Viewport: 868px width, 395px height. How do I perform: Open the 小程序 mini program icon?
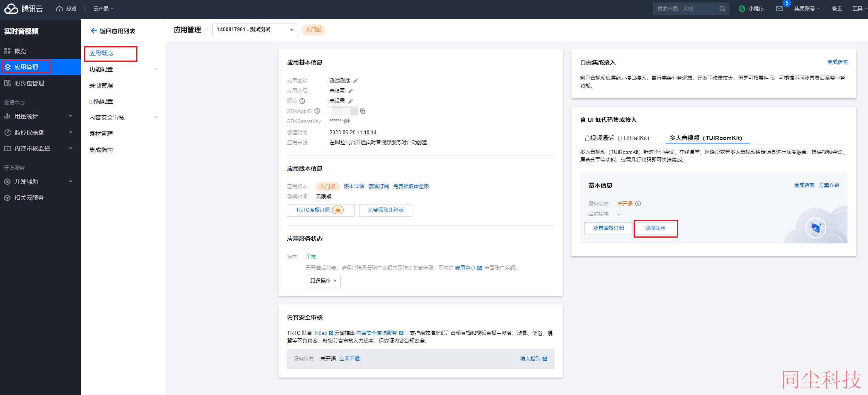click(742, 8)
